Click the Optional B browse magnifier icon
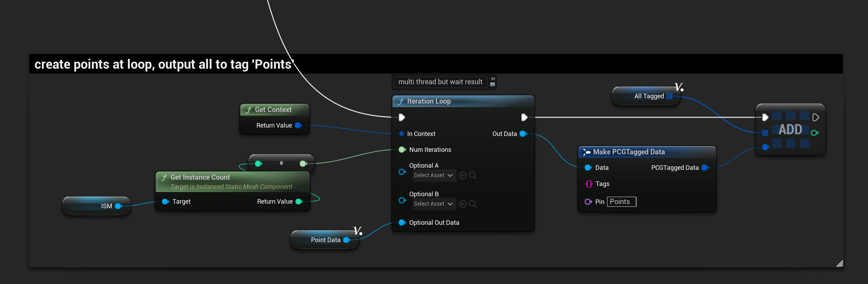Viewport: 868px width, 284px height. point(473,204)
